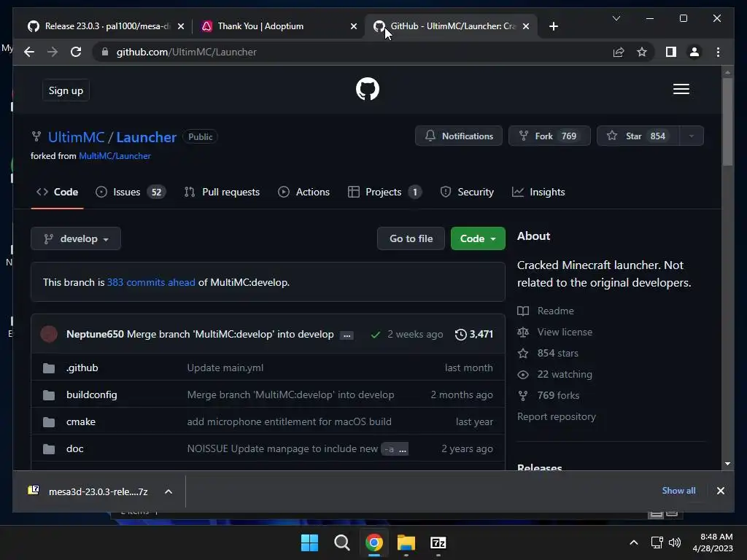Screen dimensions: 747x560
Task: Switch to the Issues tab
Action: click(130, 192)
